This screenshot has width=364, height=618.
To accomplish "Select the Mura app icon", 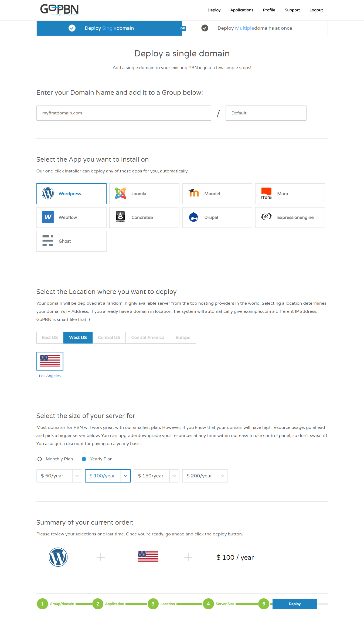I will tap(266, 193).
